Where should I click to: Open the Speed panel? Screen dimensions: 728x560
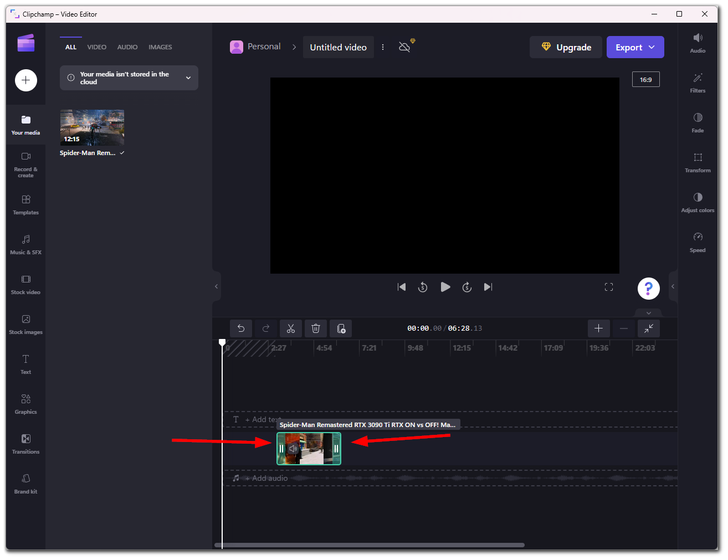click(x=698, y=242)
